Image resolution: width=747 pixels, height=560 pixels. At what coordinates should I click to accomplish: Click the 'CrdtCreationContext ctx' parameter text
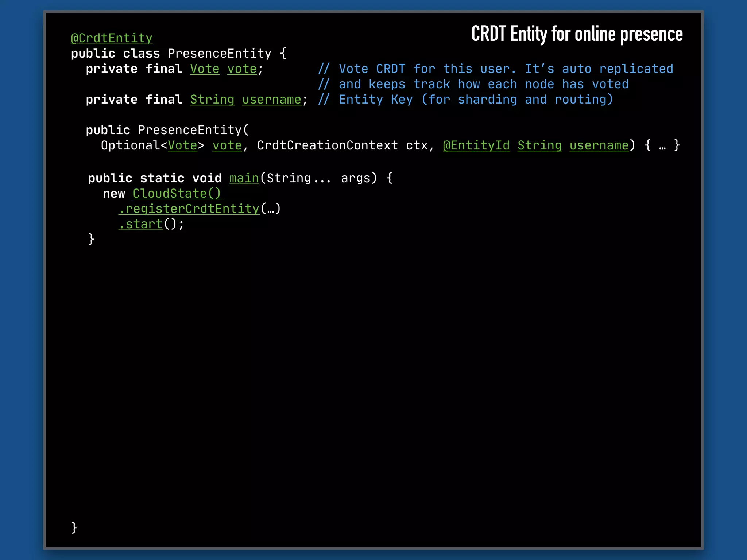[x=342, y=145]
